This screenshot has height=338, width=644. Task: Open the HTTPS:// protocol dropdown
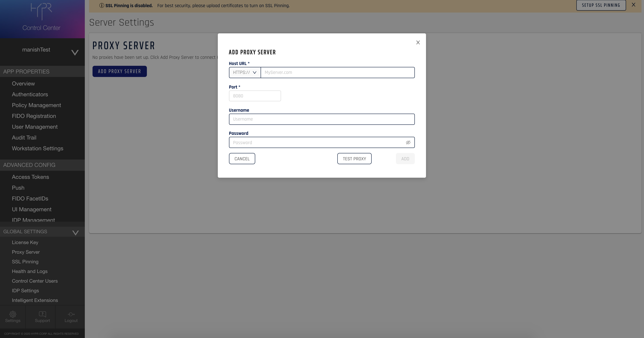(x=244, y=73)
